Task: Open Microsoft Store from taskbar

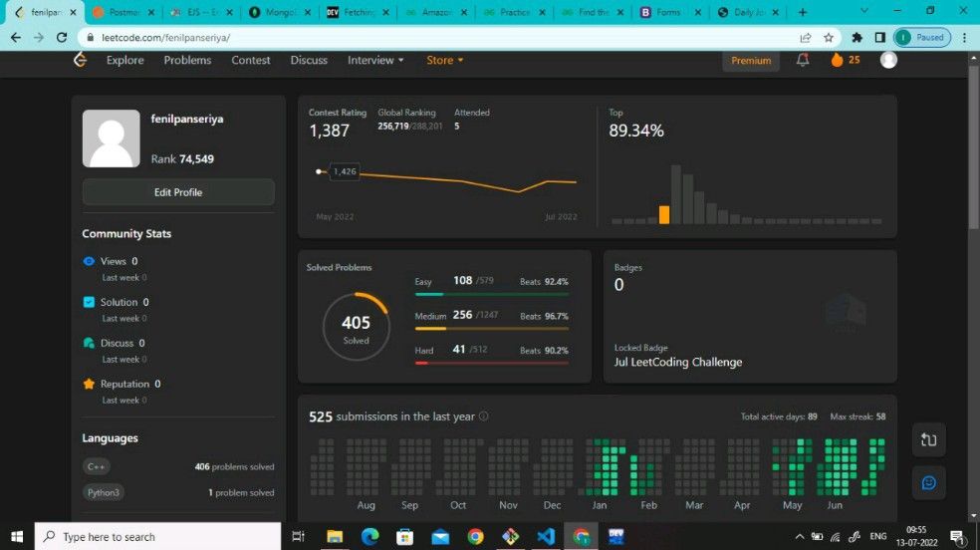Action: coord(405,536)
